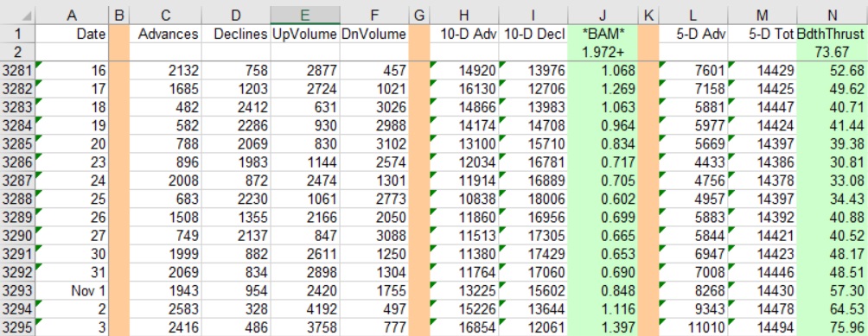Viewport: 868px width, 336px height.
Task: Select 5-D Adv value 4433
Action: coord(693,162)
